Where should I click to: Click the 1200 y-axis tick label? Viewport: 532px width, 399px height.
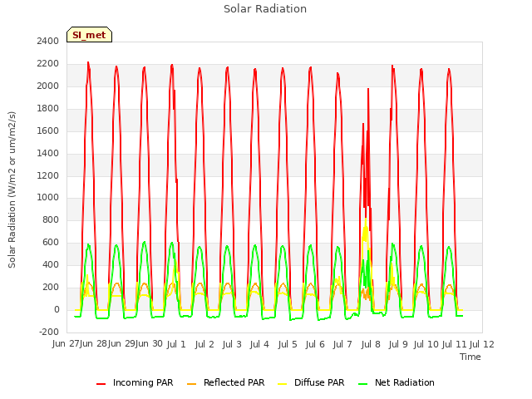tap(48, 175)
